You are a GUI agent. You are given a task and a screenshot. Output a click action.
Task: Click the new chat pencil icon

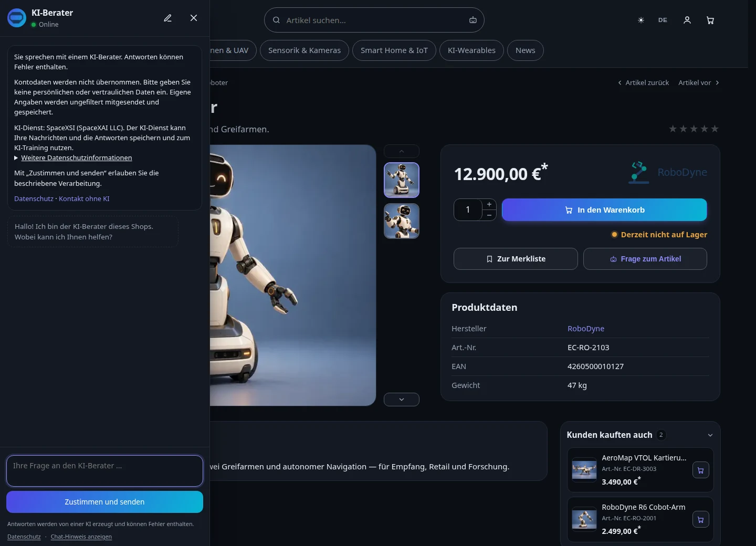[x=167, y=18]
